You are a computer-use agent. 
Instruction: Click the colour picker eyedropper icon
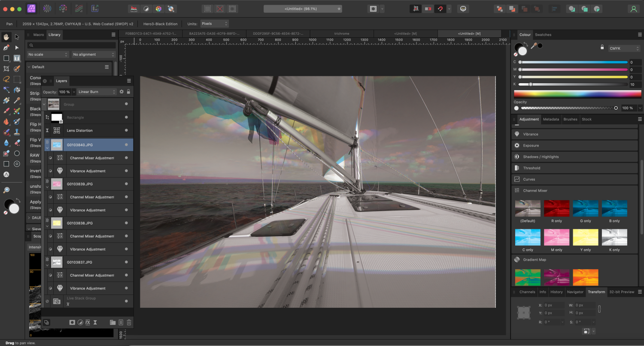[534, 46]
